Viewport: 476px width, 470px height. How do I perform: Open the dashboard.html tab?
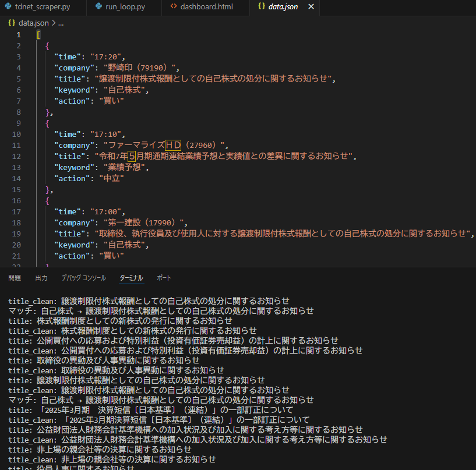point(206,6)
